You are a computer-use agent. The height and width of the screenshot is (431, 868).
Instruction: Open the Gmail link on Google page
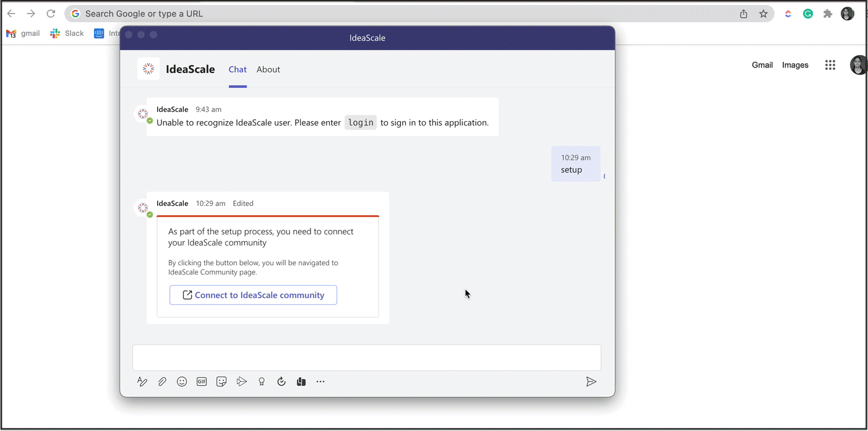(762, 65)
